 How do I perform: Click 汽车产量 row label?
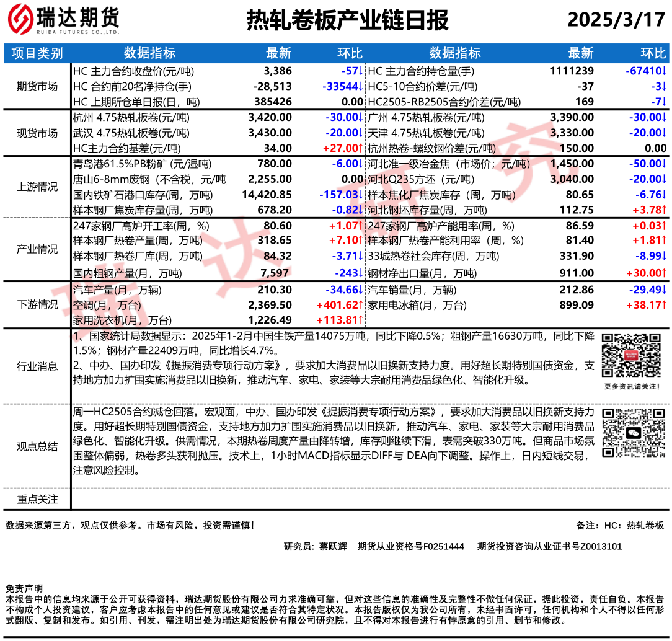[117, 290]
